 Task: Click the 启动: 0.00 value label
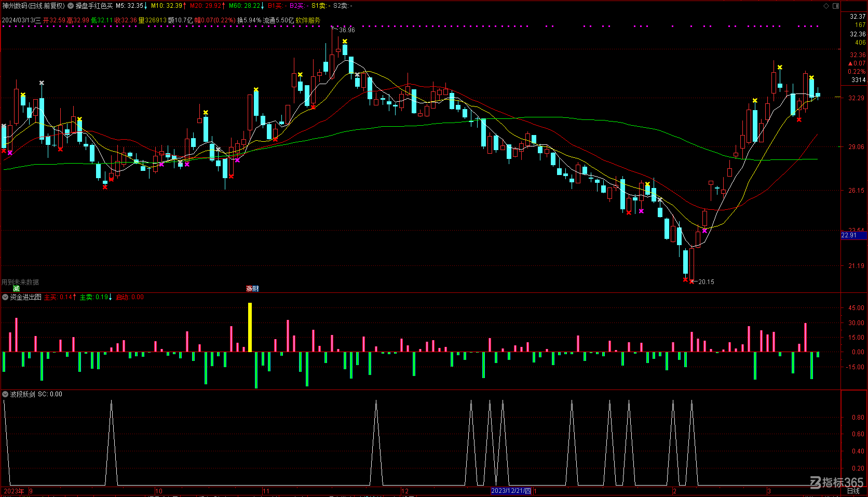coord(130,297)
